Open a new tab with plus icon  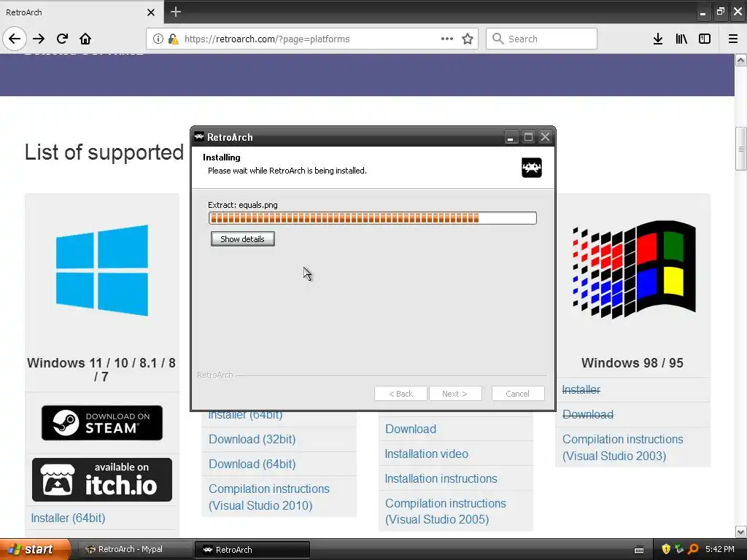click(x=176, y=12)
